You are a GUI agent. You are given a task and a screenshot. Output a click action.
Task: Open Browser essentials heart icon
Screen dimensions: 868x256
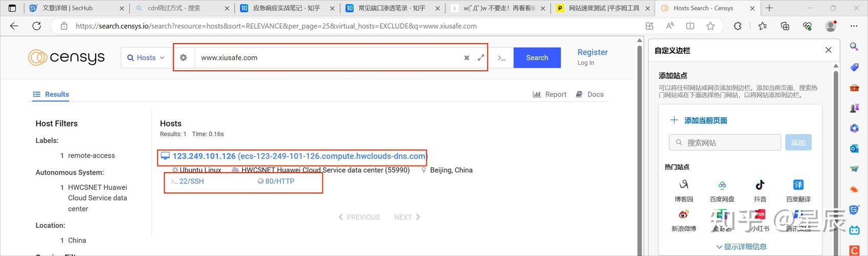click(808, 26)
